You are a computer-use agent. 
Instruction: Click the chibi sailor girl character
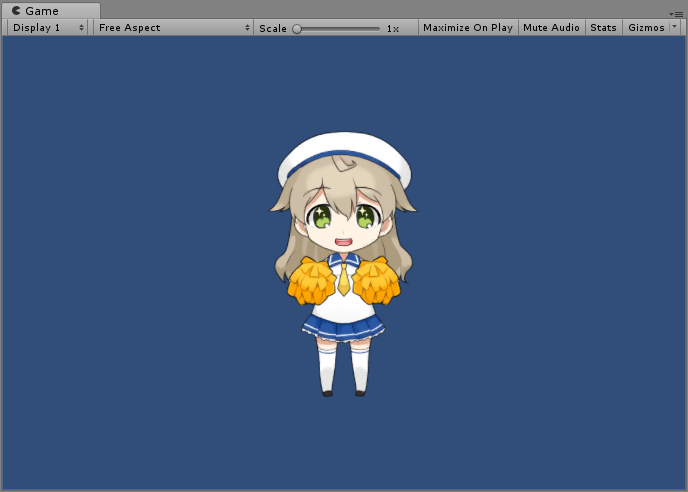pyautogui.click(x=343, y=264)
